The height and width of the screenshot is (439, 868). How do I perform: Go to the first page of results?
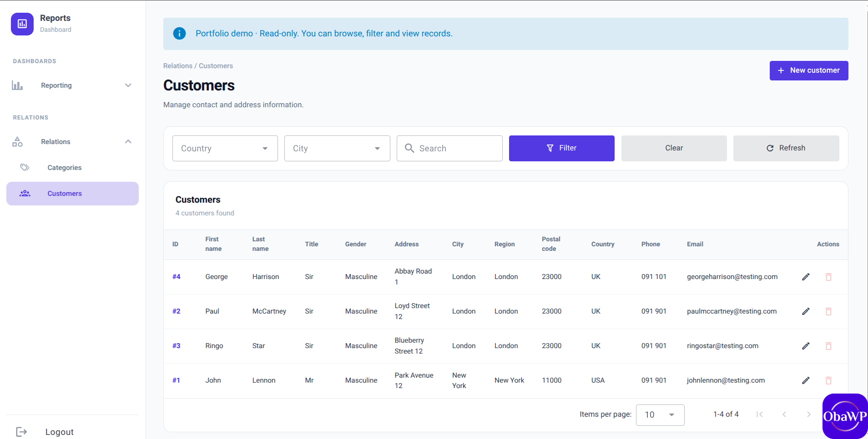pyautogui.click(x=759, y=414)
